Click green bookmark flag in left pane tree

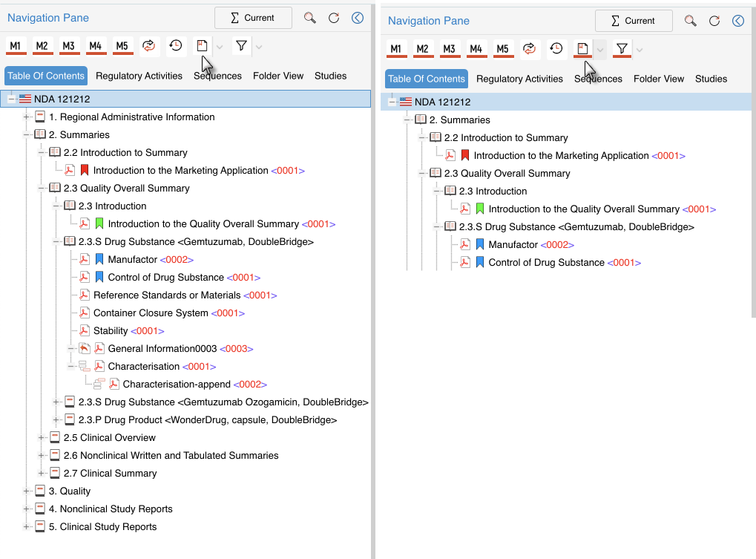point(99,224)
